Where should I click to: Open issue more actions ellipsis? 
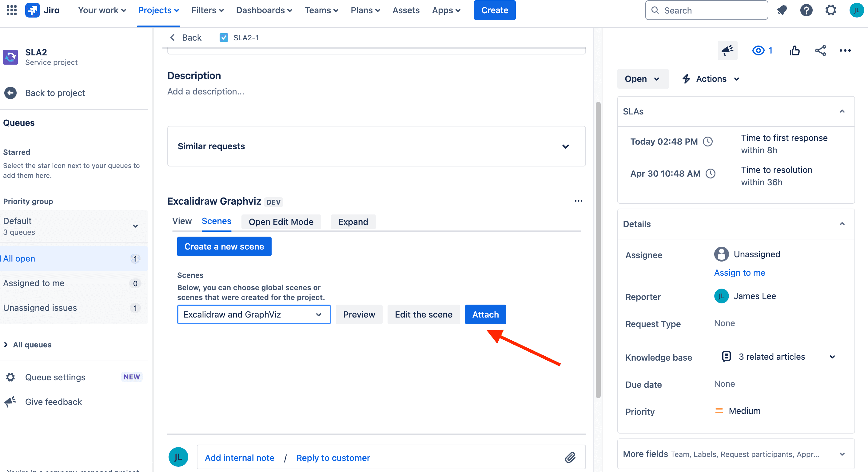click(x=845, y=50)
